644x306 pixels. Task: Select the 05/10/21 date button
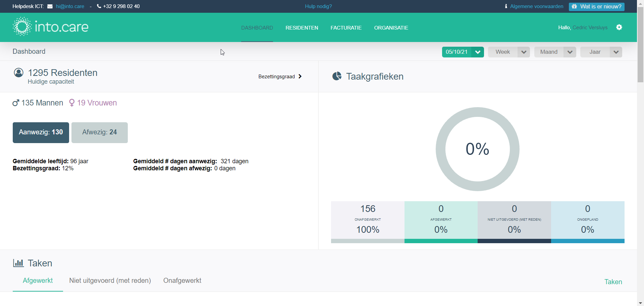[457, 52]
